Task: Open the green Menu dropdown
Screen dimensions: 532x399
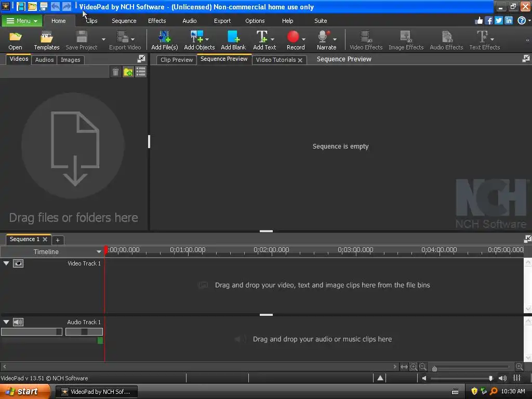Action: click(x=22, y=21)
